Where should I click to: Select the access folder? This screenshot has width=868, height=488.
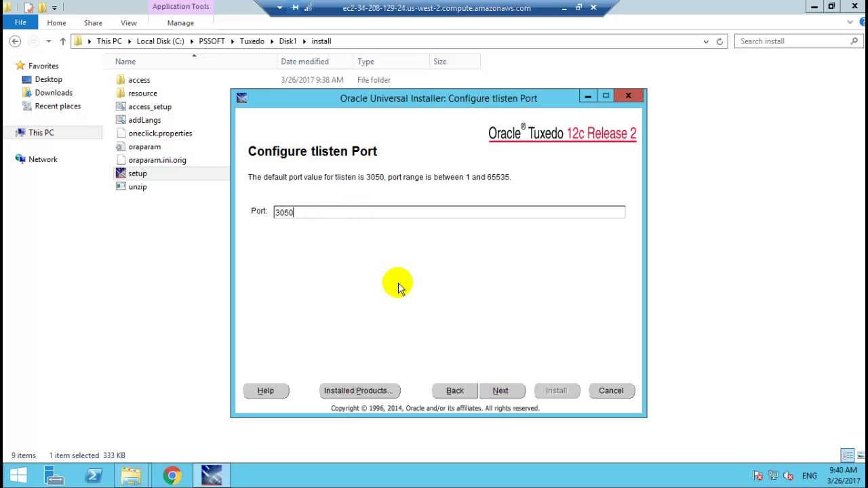point(139,80)
